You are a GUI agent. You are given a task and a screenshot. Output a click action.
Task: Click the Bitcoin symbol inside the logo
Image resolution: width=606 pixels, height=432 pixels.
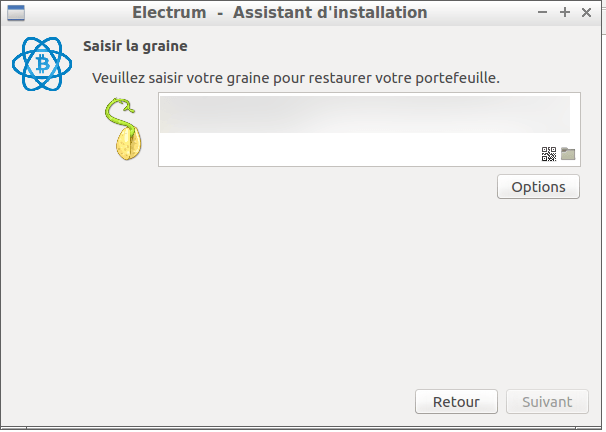(x=43, y=64)
